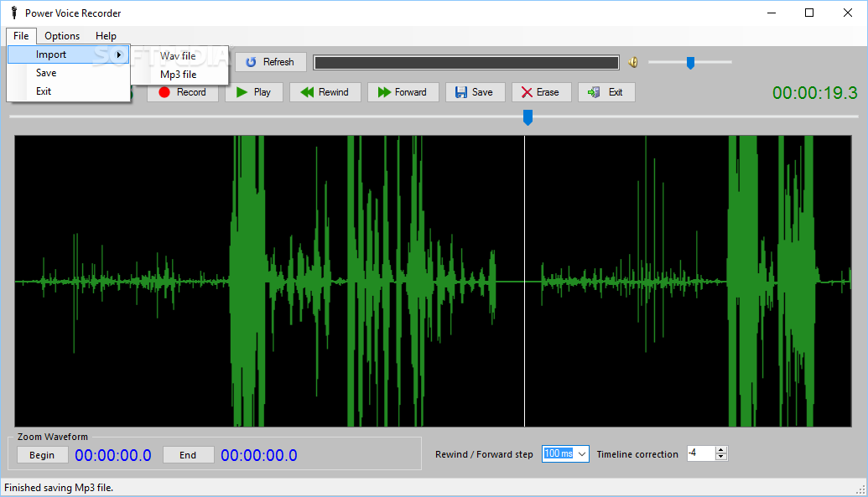
Task: Start recording with the Record button
Action: point(183,92)
